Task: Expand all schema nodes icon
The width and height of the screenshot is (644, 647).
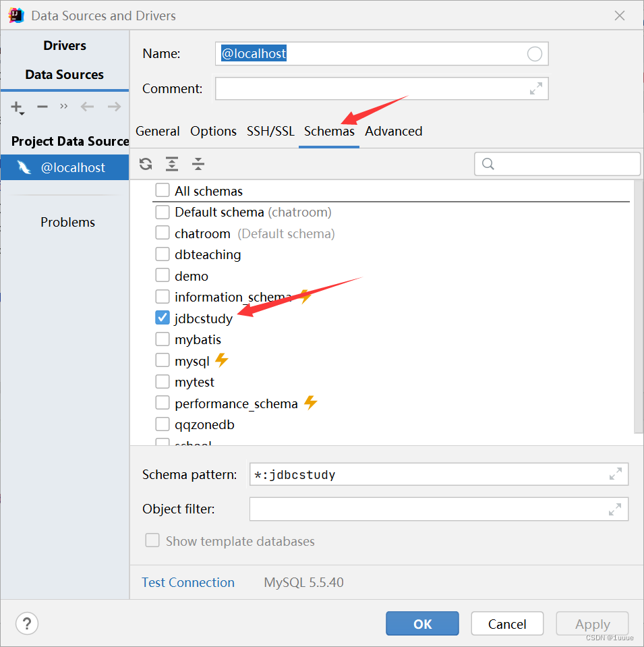Action: tap(172, 164)
